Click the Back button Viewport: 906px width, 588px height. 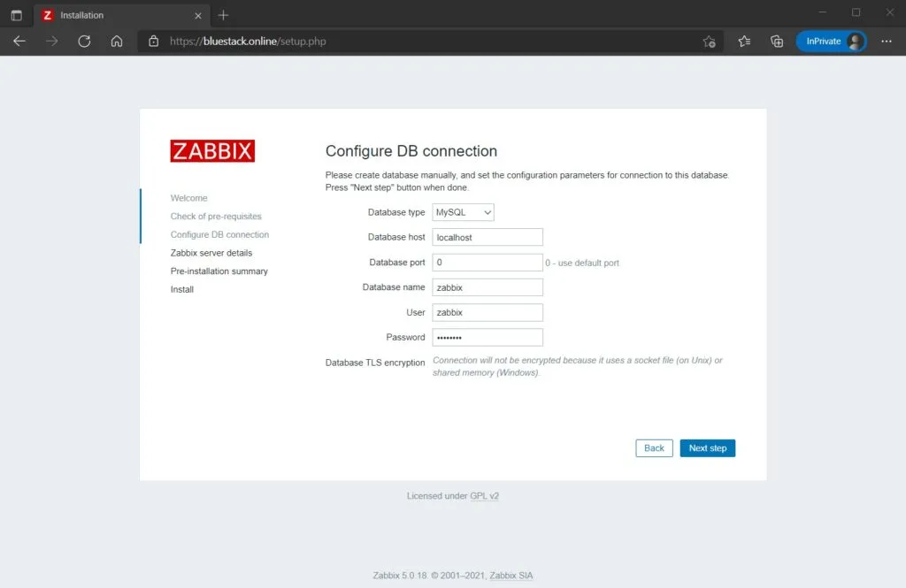click(654, 448)
